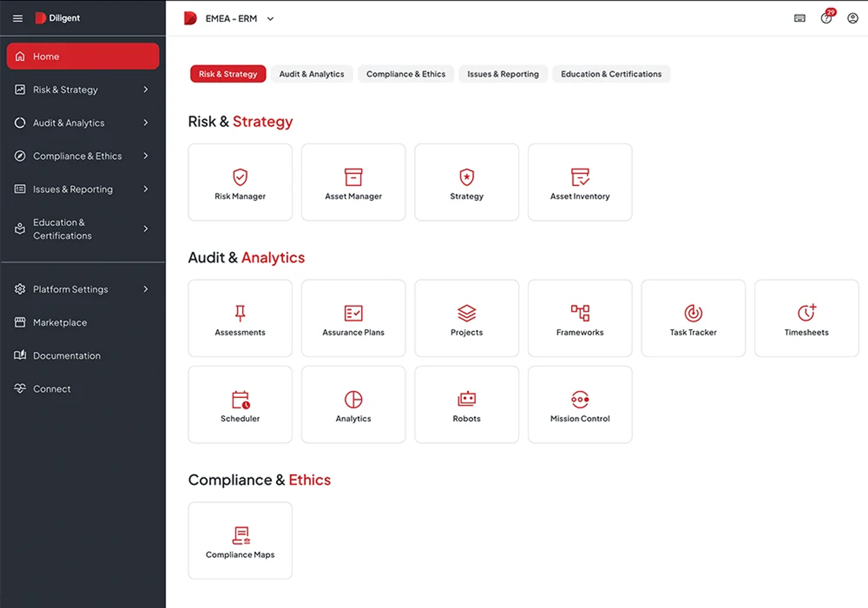Expand Education & Certifications sidebar chevron
The height and width of the screenshot is (608, 868).
point(146,229)
